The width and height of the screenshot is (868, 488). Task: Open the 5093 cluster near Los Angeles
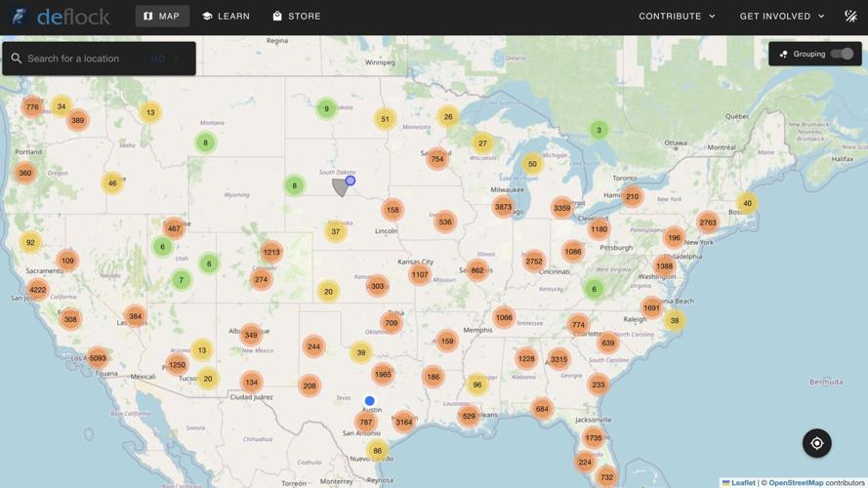(98, 358)
